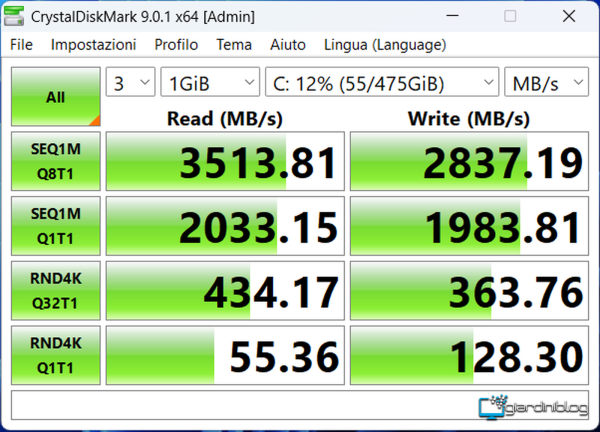Click the RND4K Q1T1 write value 128.30
This screenshot has height=432, width=600.
coord(469,355)
